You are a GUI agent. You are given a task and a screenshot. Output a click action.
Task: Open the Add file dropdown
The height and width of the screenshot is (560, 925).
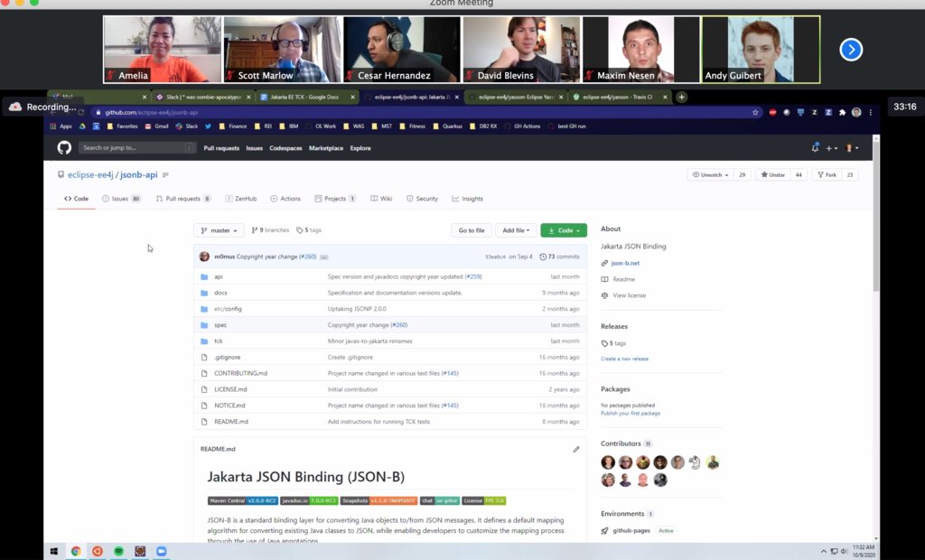pos(516,230)
